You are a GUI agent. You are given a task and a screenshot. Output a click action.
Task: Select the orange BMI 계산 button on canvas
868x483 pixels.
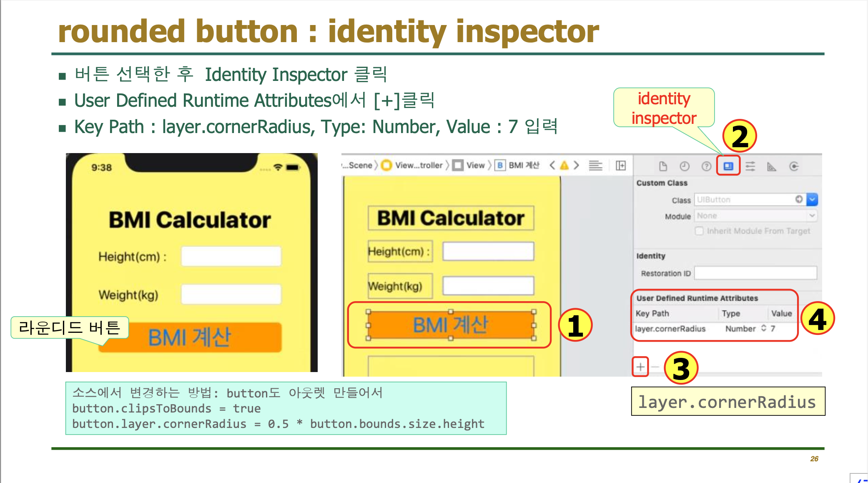point(450,325)
